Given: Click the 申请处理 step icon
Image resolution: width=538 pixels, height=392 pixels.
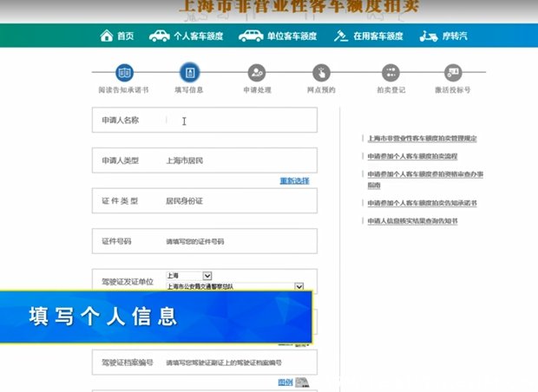Looking at the screenshot, I should (256, 73).
